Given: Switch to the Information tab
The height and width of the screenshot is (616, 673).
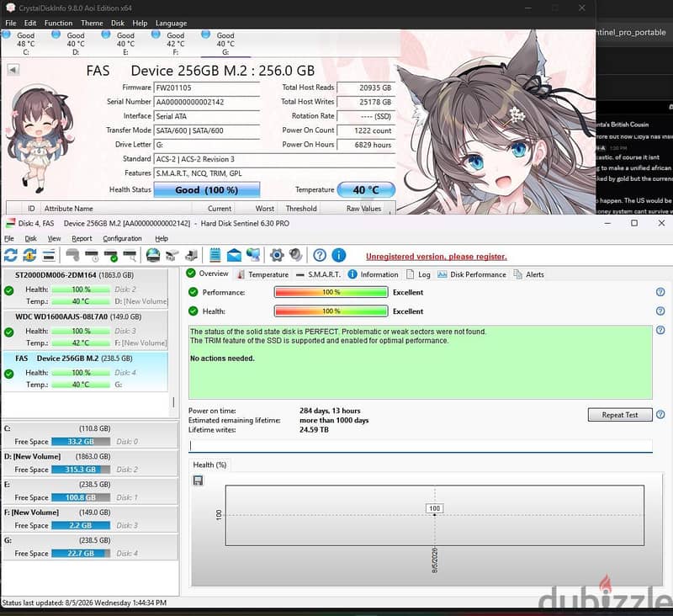Looking at the screenshot, I should [x=374, y=274].
